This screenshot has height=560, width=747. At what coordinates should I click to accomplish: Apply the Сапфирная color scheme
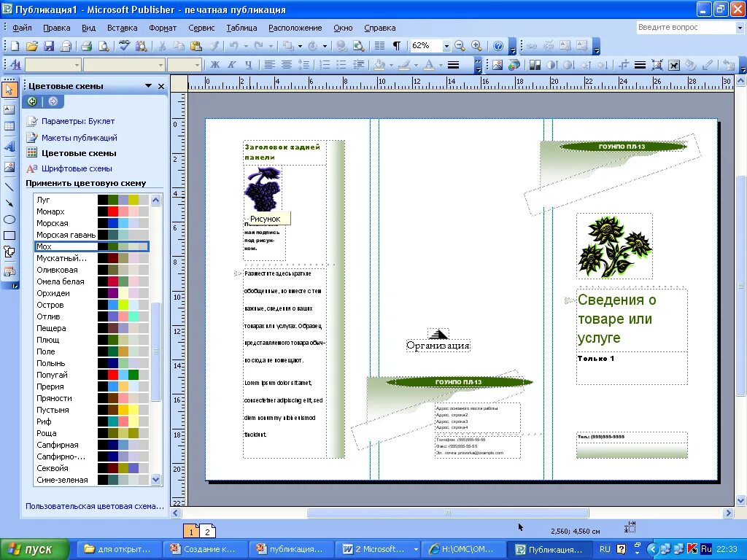[x=92, y=445]
